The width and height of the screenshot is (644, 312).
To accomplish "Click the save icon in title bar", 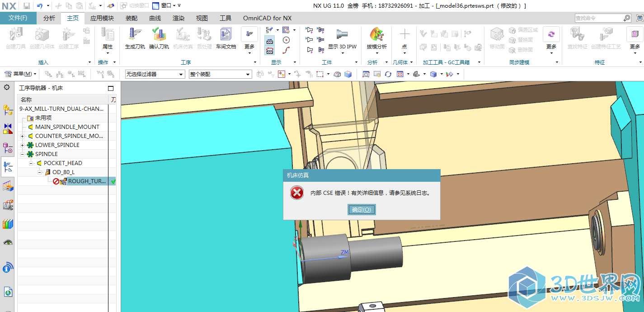I will pos(27,6).
